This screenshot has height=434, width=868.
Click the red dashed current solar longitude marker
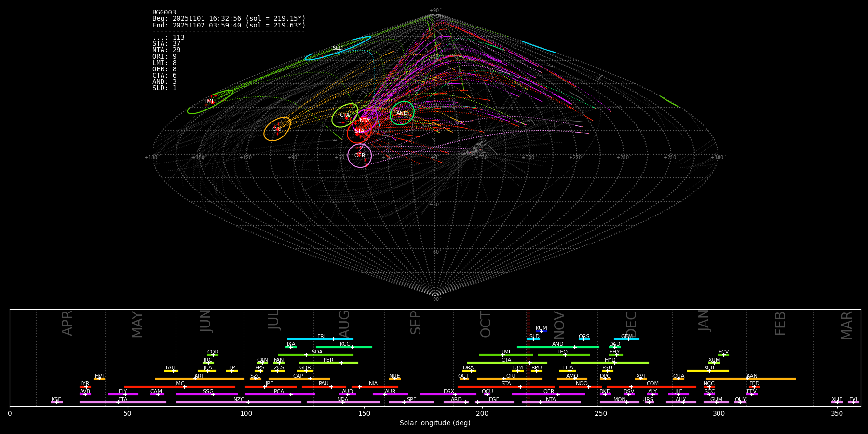click(528, 357)
